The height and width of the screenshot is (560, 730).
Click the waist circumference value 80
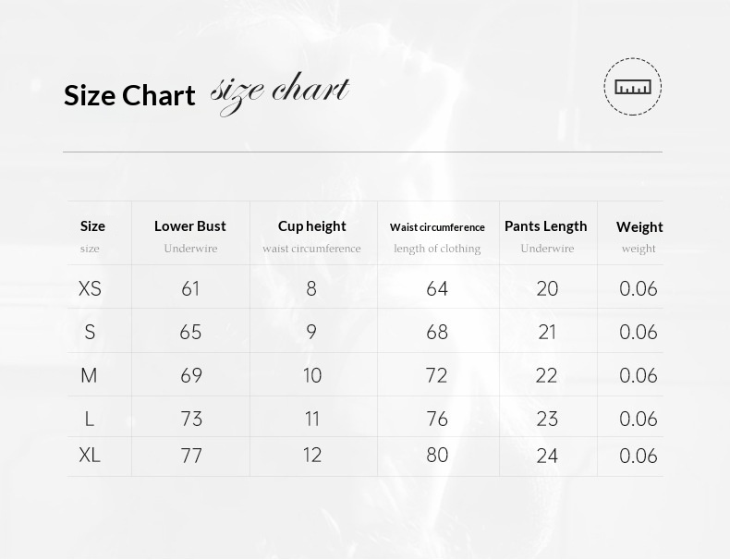pos(437,455)
